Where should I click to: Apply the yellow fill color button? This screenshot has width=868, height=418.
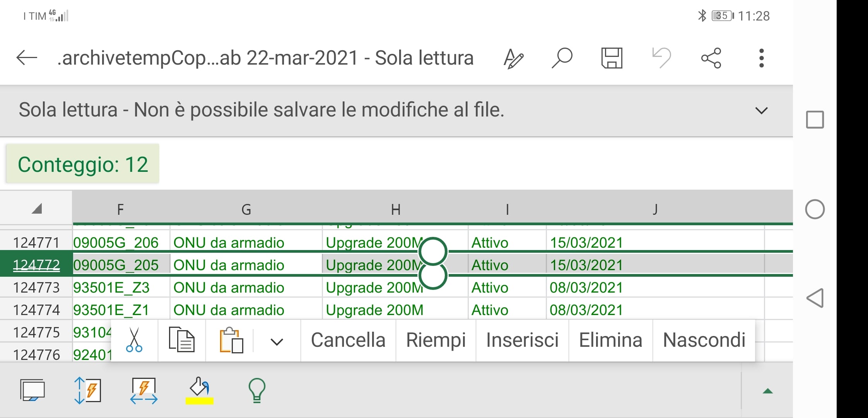(x=200, y=391)
